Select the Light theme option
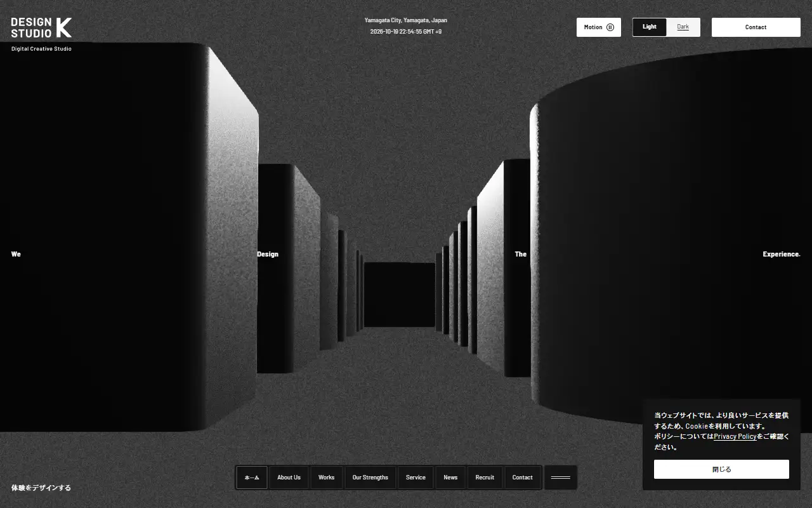812x508 pixels. point(650,27)
